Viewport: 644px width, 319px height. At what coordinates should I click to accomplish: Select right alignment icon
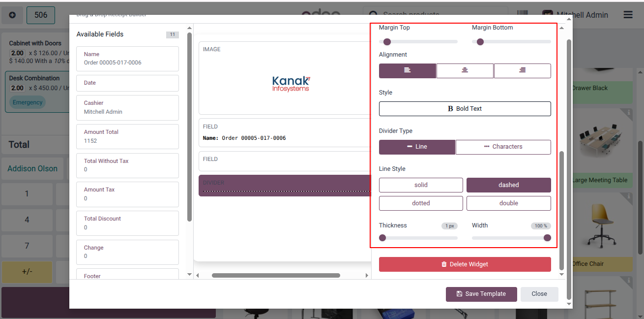522,70
